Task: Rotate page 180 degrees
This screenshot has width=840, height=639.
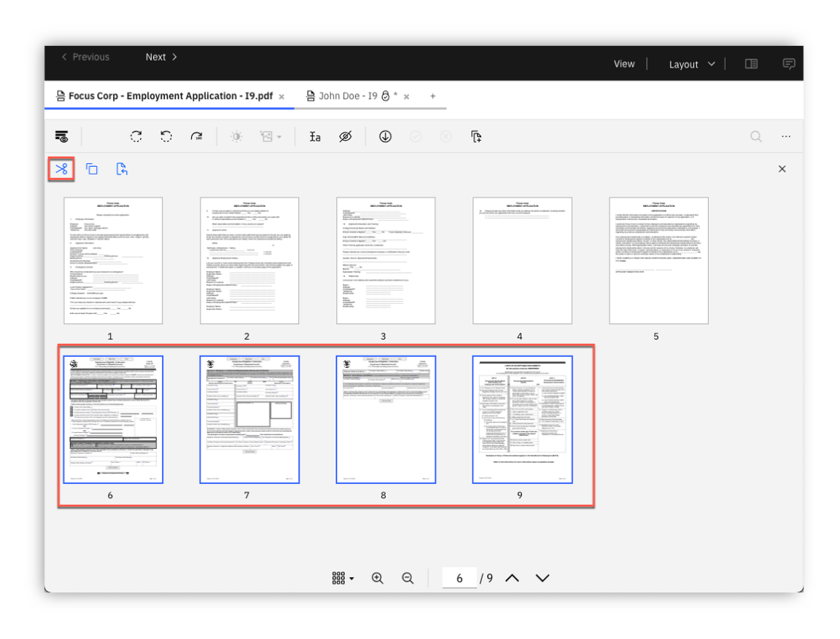Action: coord(197,136)
